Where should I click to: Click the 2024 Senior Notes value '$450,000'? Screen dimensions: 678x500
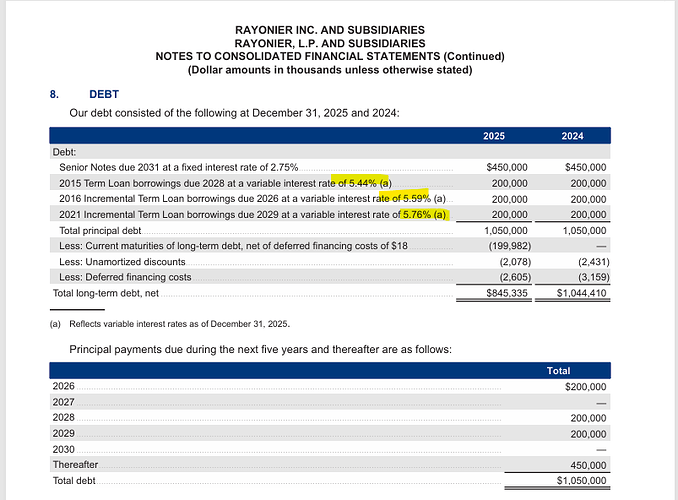585,167
